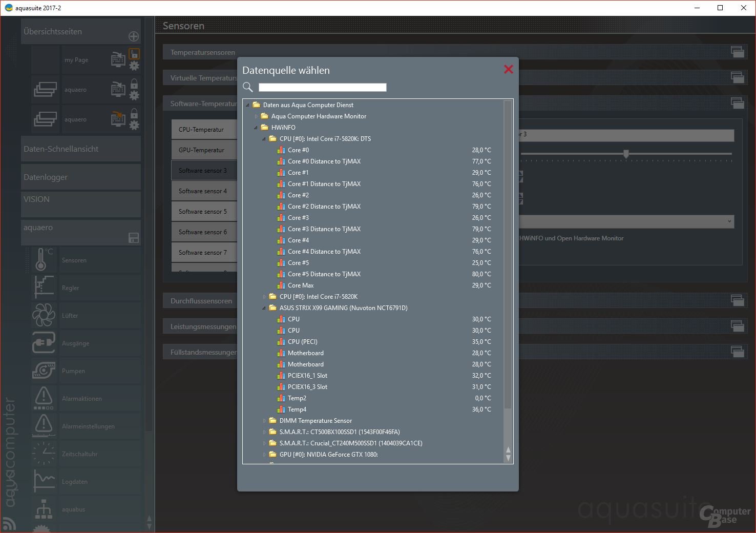This screenshot has height=533, width=756.
Task: Expand Aqua Computer Hardware Monitor folder
Action: coord(256,116)
